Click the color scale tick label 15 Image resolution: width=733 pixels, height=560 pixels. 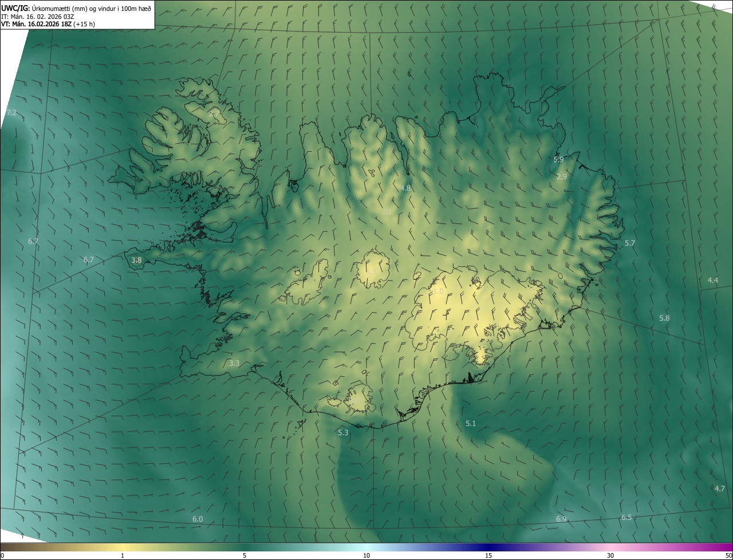(x=488, y=555)
